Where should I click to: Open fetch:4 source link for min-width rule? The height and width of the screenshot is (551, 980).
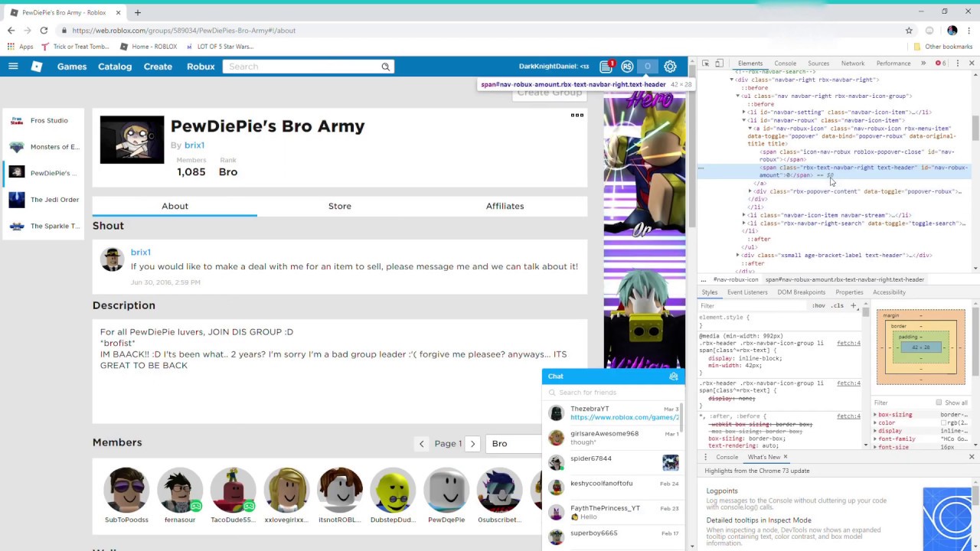point(848,344)
